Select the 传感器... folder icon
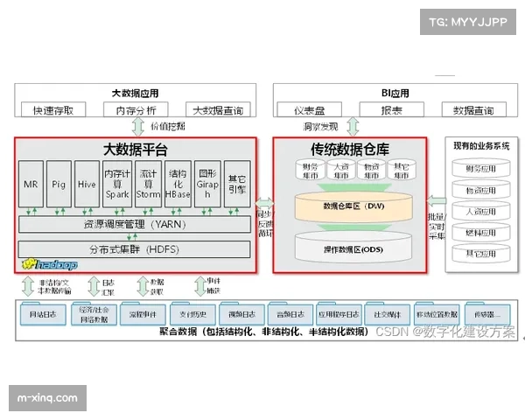 (x=487, y=313)
